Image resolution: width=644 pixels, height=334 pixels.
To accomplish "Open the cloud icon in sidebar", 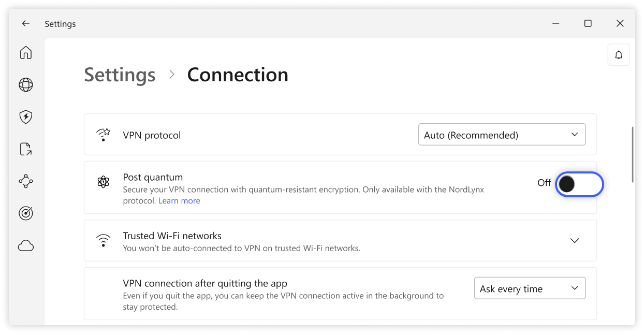I will pos(26,245).
